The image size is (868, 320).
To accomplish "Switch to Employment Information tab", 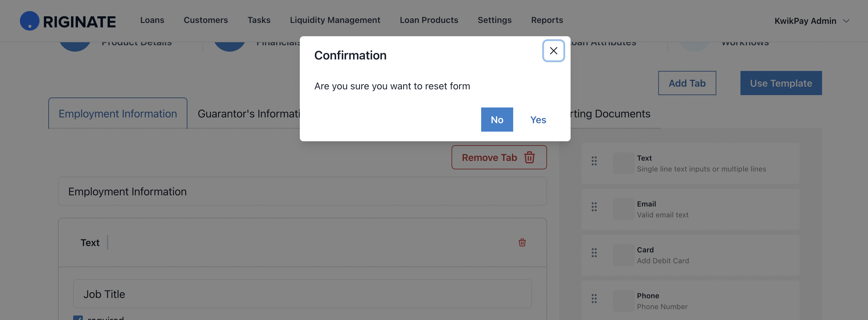I will 118,114.
